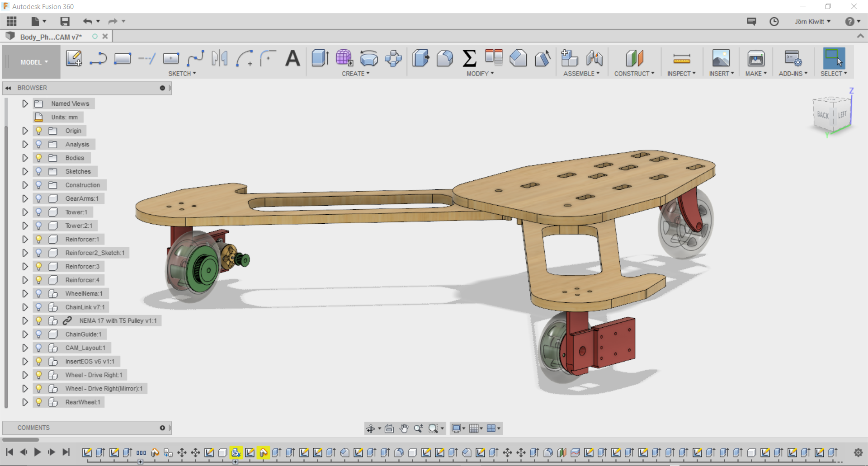Image resolution: width=868 pixels, height=466 pixels.
Task: Play the design timeline
Action: [x=38, y=452]
